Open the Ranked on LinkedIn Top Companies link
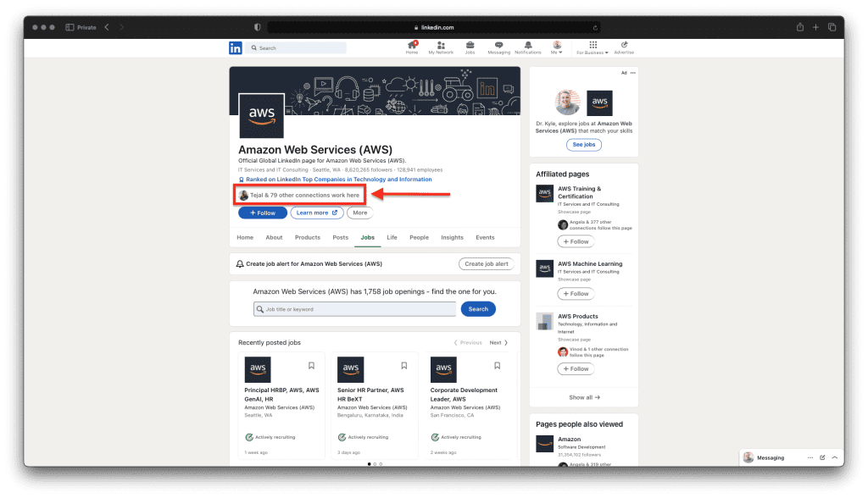 [x=338, y=180]
